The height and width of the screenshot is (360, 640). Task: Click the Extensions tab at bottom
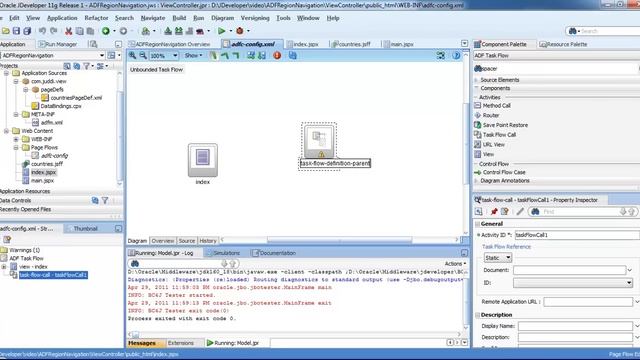(180, 343)
